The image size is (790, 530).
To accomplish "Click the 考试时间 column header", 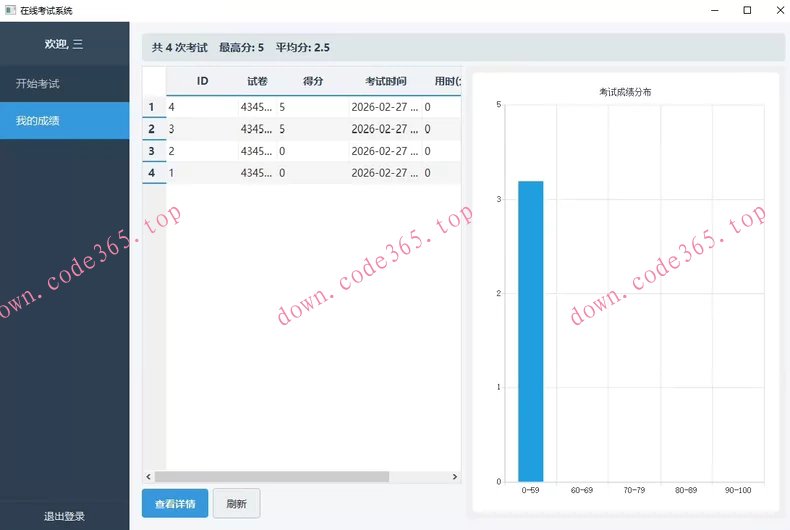I will click(x=386, y=81).
